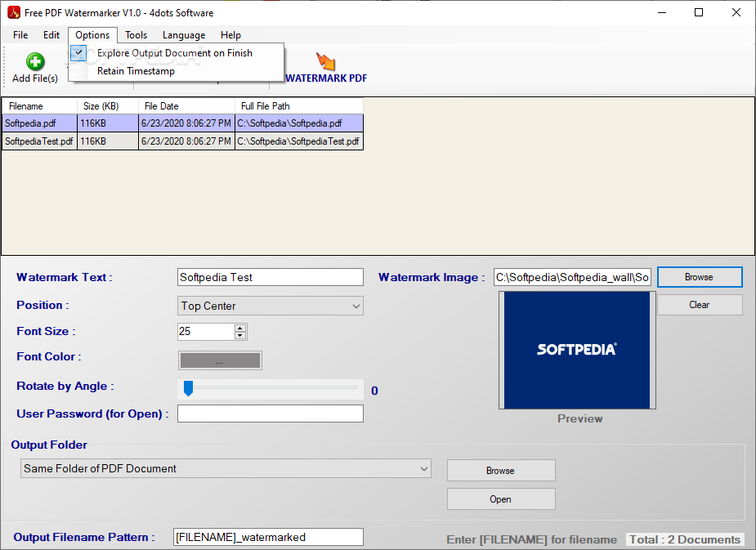Open the Font Color picker swatch
Screen dimensions: 756x550
tap(220, 360)
